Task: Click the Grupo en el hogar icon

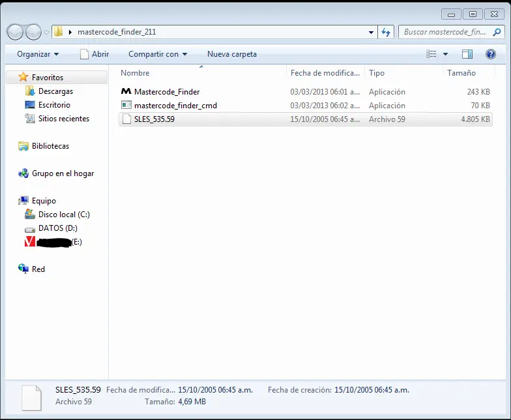Action: click(x=23, y=173)
